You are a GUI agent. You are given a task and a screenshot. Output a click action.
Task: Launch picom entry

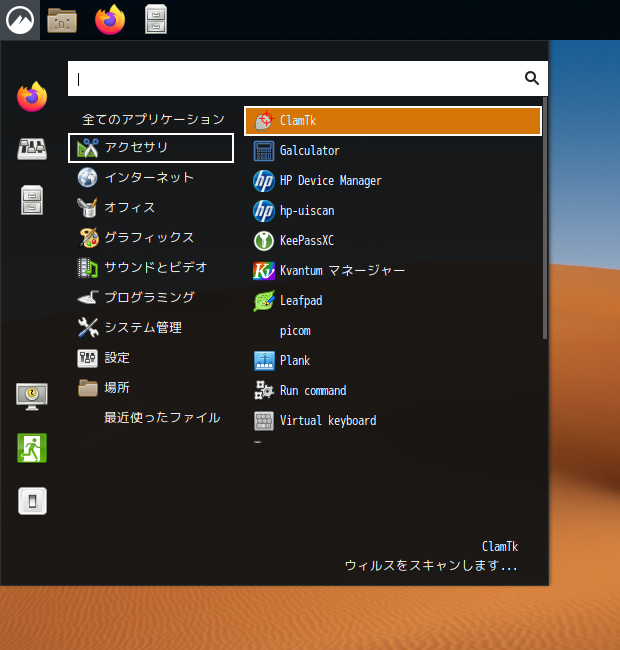click(393, 331)
